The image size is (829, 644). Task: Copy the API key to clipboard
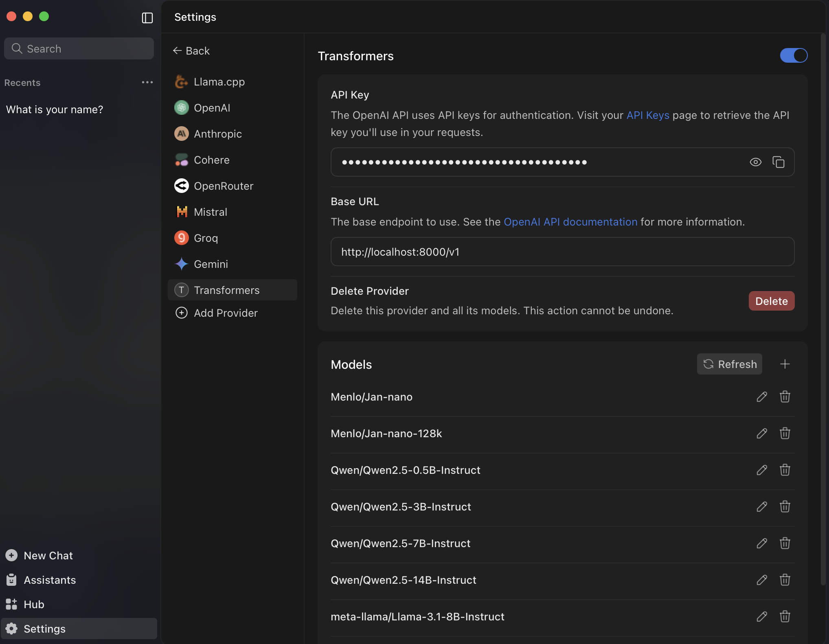778,162
